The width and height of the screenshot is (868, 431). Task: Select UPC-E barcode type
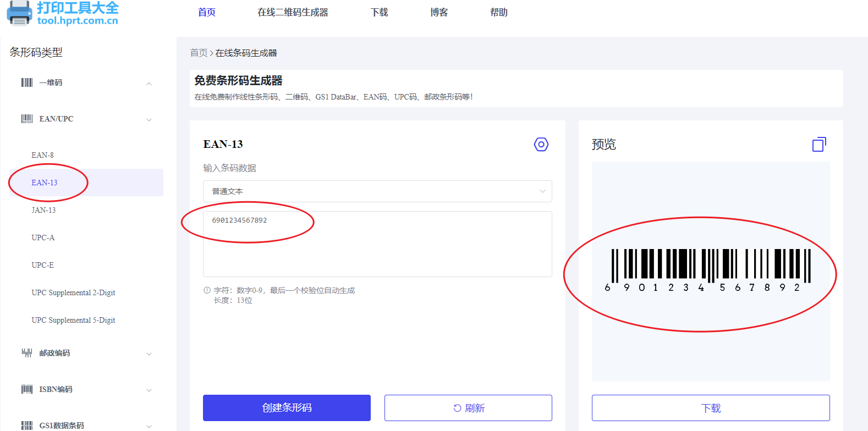click(42, 265)
